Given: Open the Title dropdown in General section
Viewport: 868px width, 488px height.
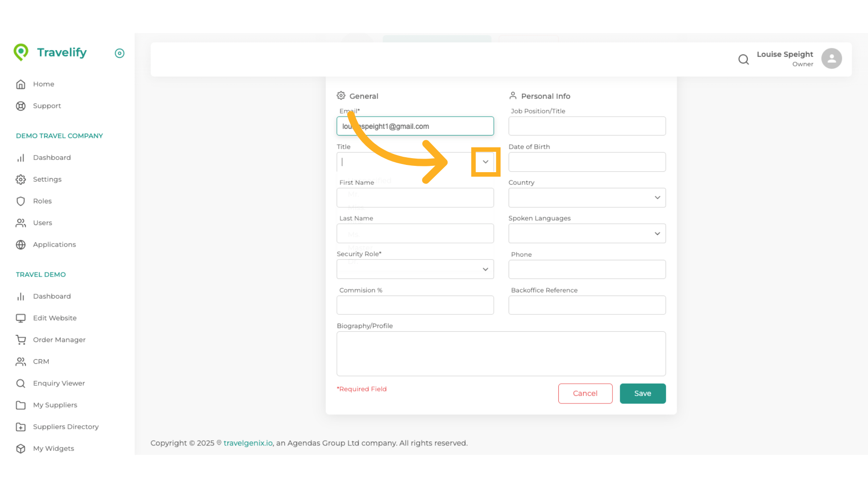Looking at the screenshot, I should click(486, 162).
